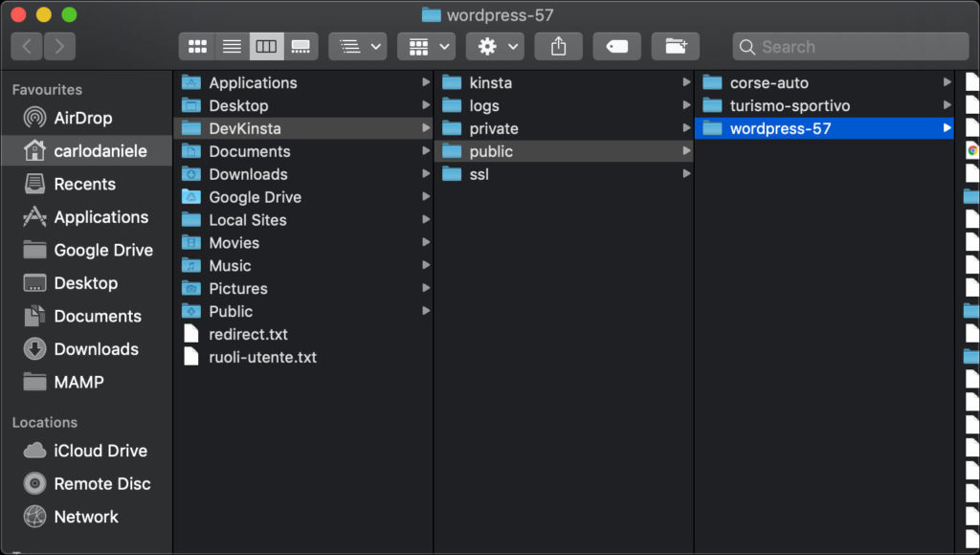Select Desktop folder in first column
The height and width of the screenshot is (555, 980).
(x=303, y=105)
